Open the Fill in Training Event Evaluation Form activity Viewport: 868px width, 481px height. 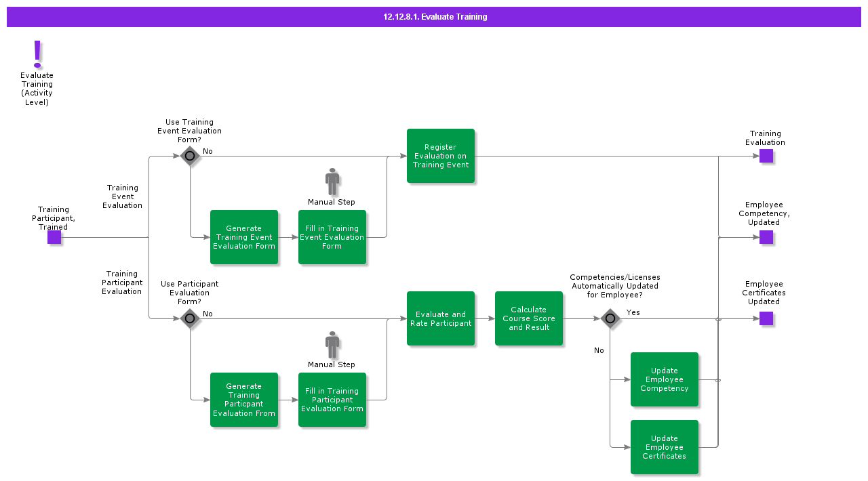332,237
